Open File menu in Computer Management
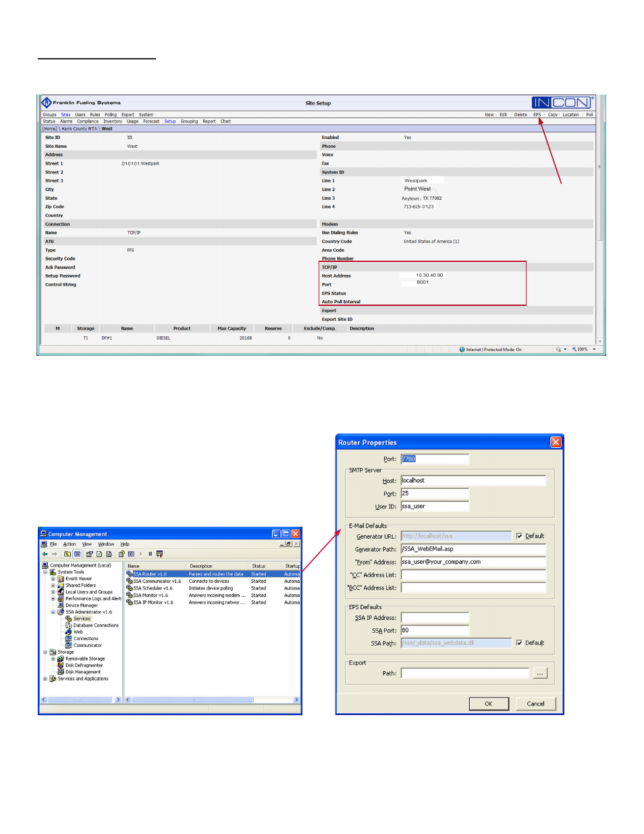This screenshot has width=644, height=834. 53,544
